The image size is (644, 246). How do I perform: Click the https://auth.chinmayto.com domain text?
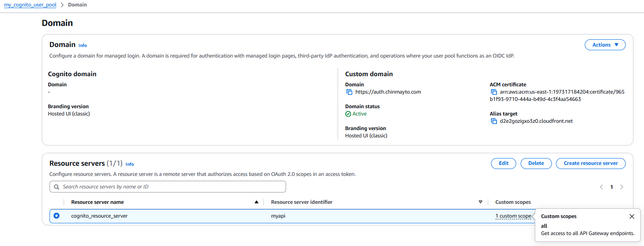[x=388, y=92]
